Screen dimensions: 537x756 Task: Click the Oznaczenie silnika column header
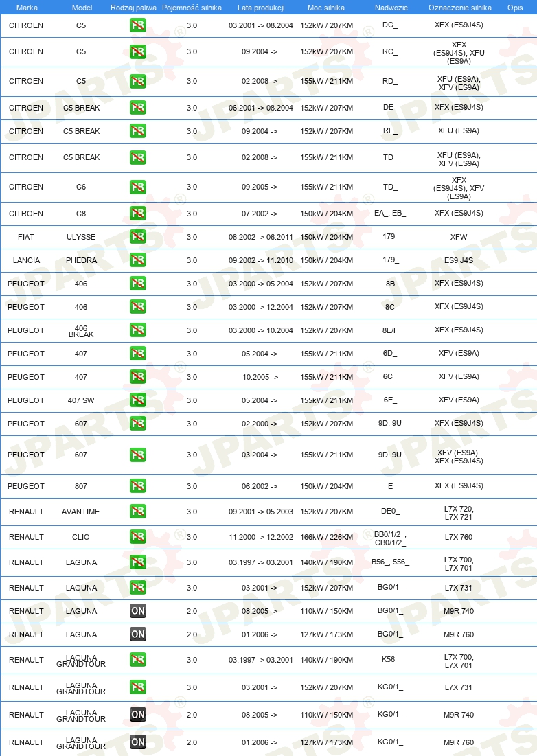(460, 8)
